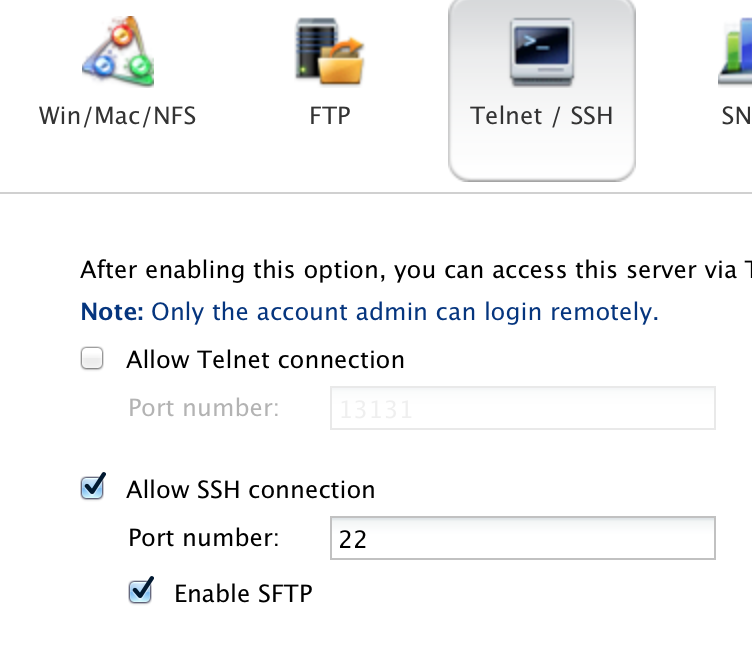Viewport: 752px width, 658px height.
Task: Switch to the Win/Mac/NFS tab label
Action: 118,116
